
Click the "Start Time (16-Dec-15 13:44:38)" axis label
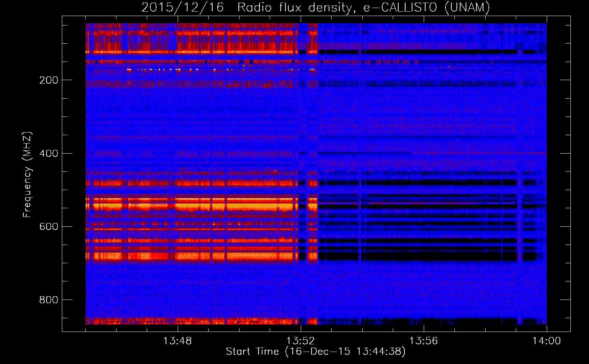coord(316,352)
